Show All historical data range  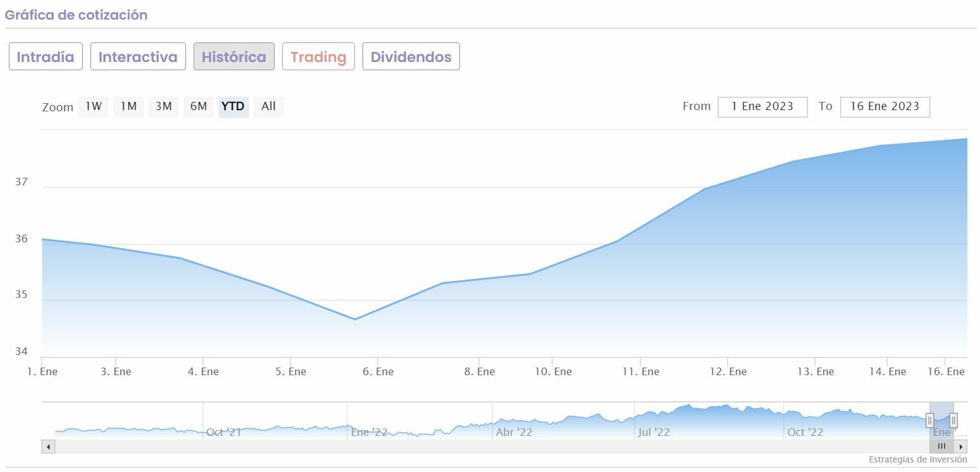click(268, 107)
